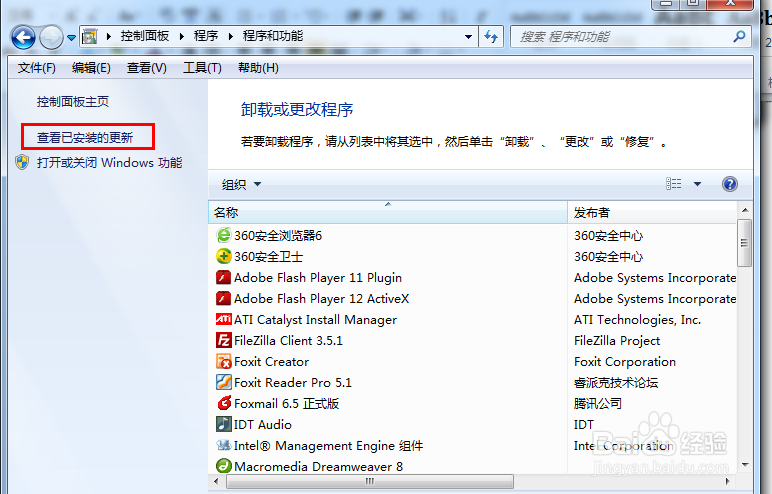The height and width of the screenshot is (494, 772).
Task: Select Adobe Flash Player 11 Plugin icon
Action: (x=224, y=277)
